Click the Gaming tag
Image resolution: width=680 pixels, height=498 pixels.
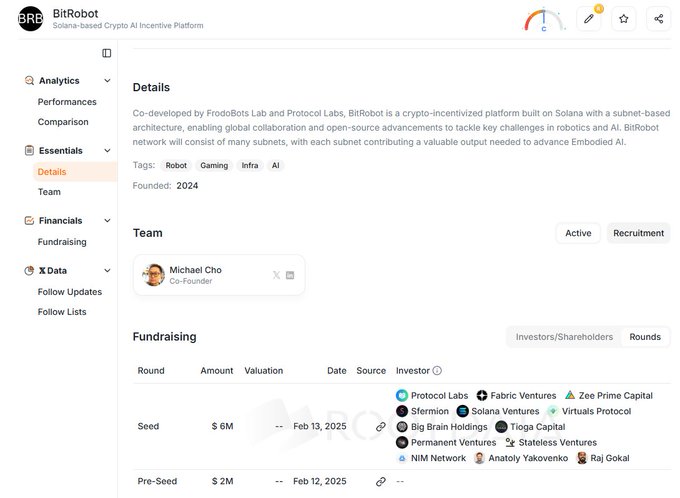pos(214,165)
